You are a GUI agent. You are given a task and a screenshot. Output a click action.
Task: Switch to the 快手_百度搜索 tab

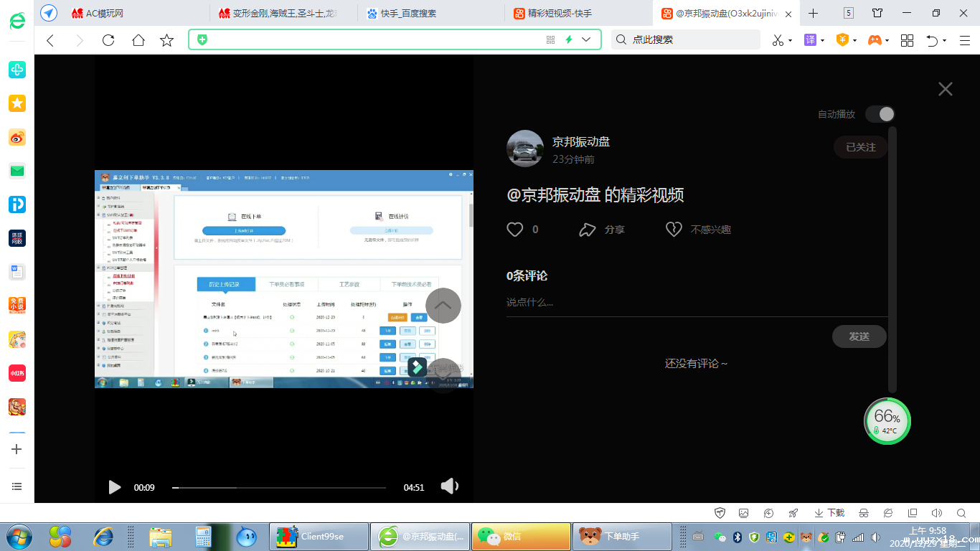point(408,13)
